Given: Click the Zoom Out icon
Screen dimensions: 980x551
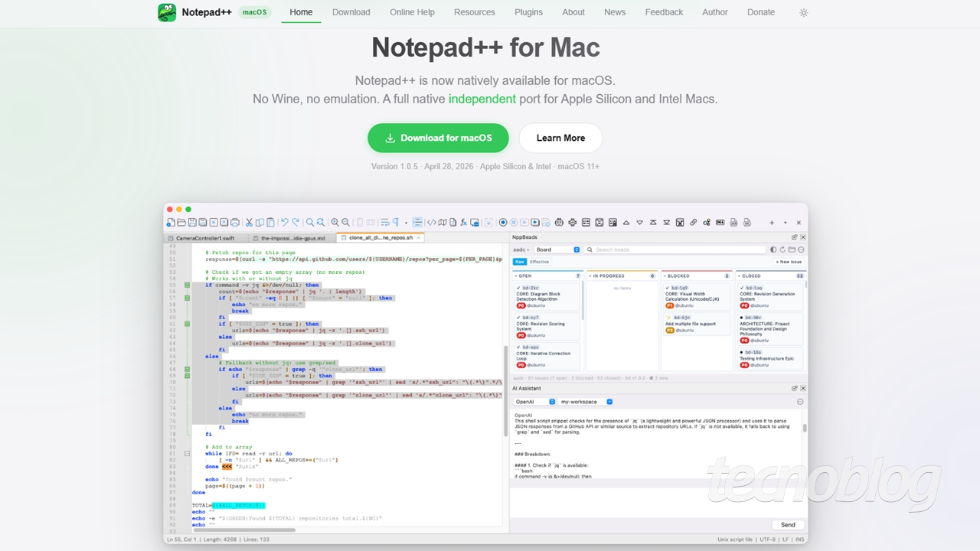Looking at the screenshot, I should pyautogui.click(x=346, y=222).
